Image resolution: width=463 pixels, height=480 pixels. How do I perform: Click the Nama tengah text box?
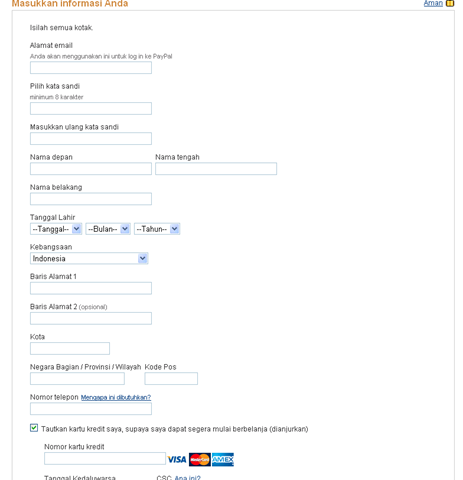216,169
